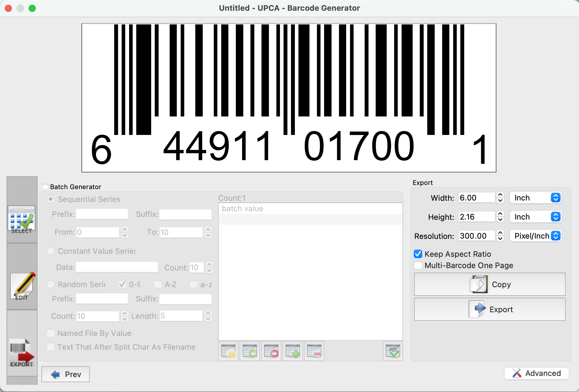The width and height of the screenshot is (579, 392).
Task: Click the Sequential Series Suffix field
Action: tap(185, 214)
